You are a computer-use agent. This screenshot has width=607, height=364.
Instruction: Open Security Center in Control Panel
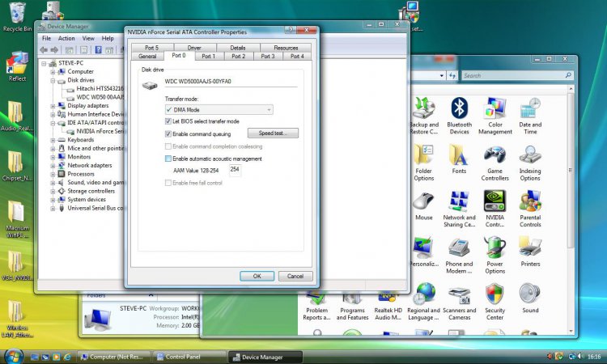(495, 302)
